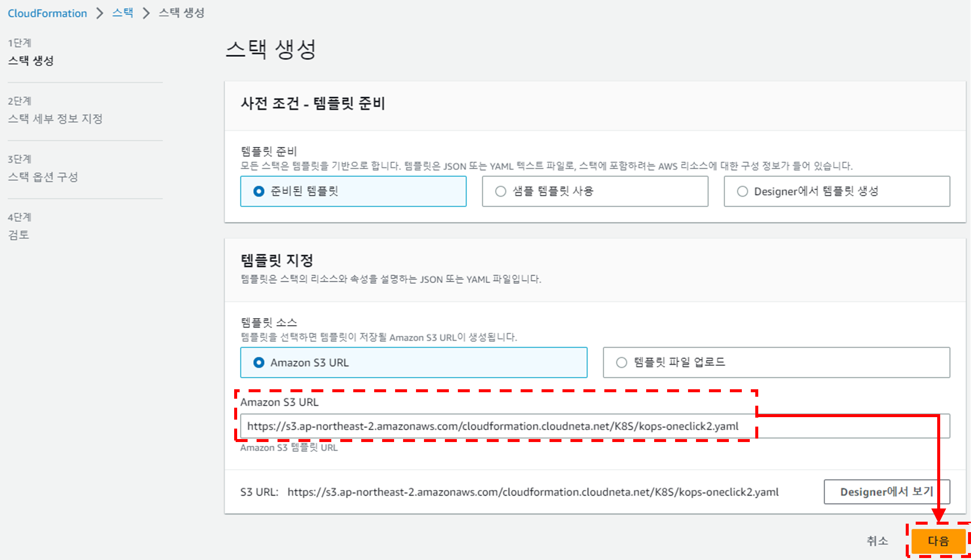Navigate to 스택 breadcrumb link
The image size is (971, 560).
[123, 12]
